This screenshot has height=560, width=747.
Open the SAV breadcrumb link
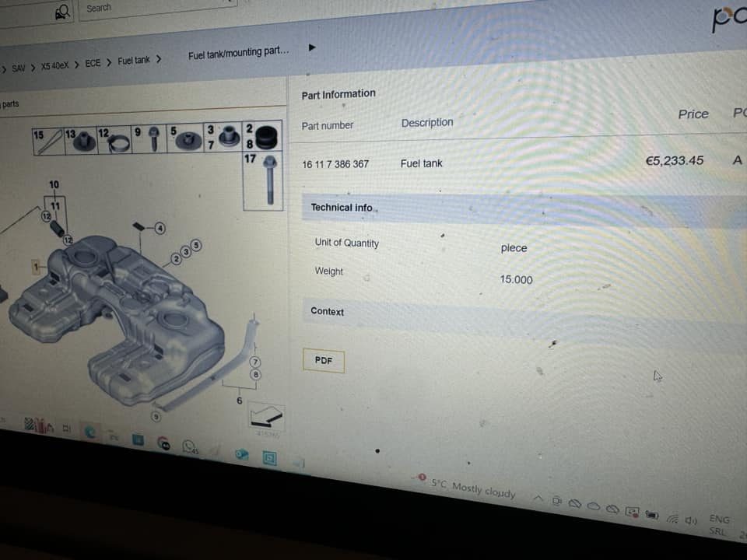pos(19,68)
